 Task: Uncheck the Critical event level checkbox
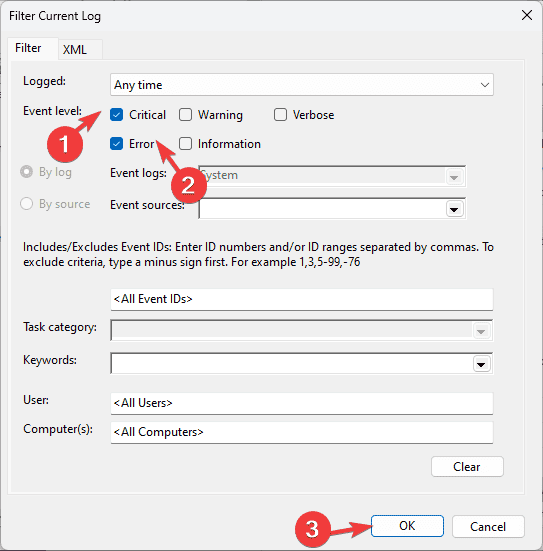click(116, 115)
